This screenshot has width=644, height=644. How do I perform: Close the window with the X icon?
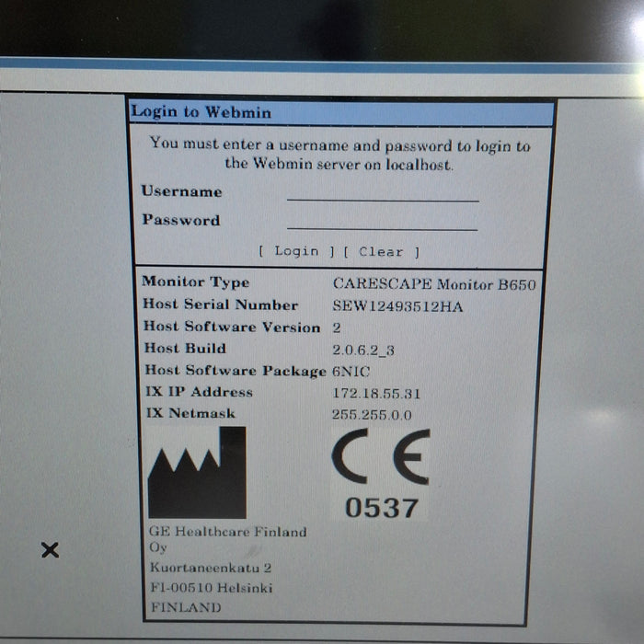[x=50, y=550]
